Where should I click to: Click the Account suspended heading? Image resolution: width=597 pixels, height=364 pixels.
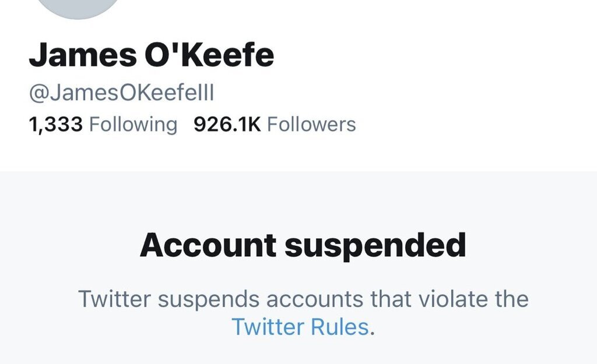click(x=303, y=246)
